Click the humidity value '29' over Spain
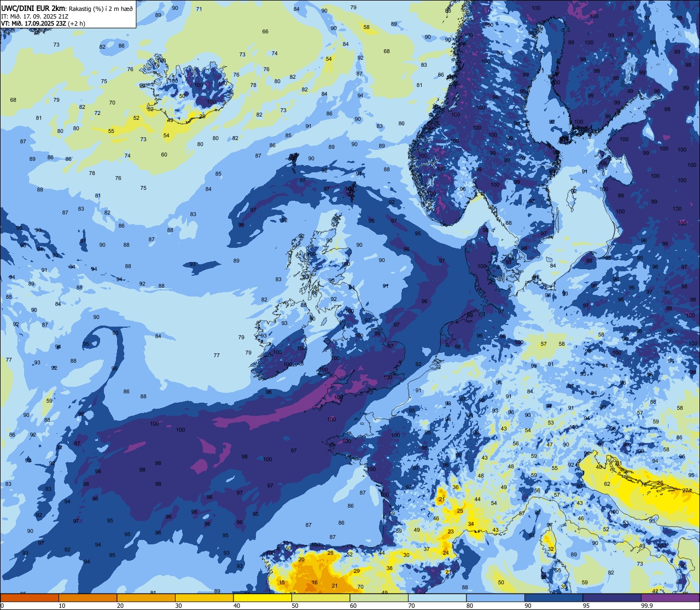The image size is (700, 610). 357,571
